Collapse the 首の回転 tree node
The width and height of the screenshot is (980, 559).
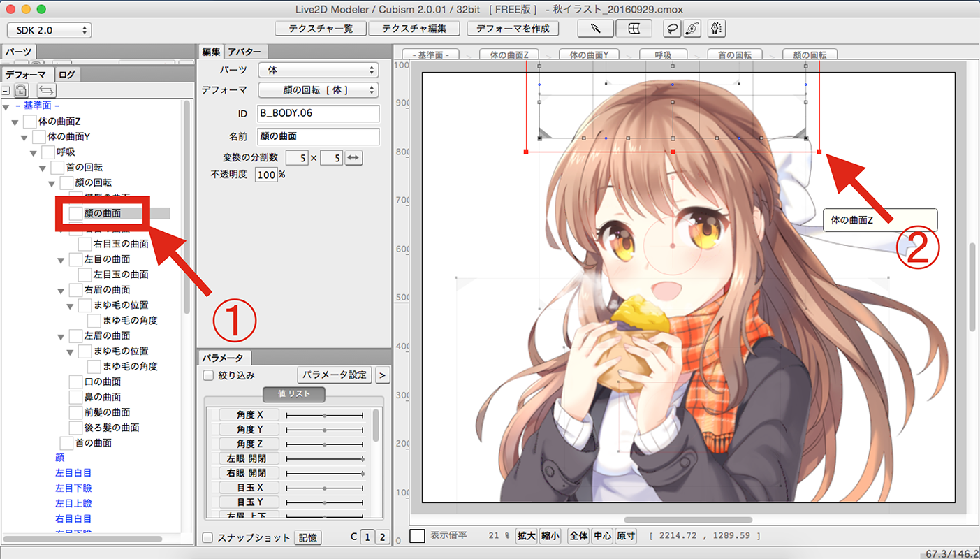[x=43, y=168]
